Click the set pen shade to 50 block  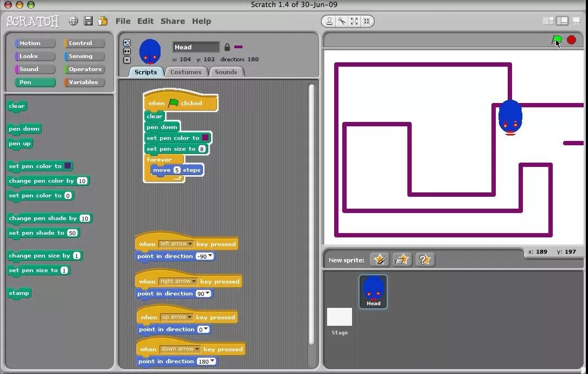tap(43, 233)
